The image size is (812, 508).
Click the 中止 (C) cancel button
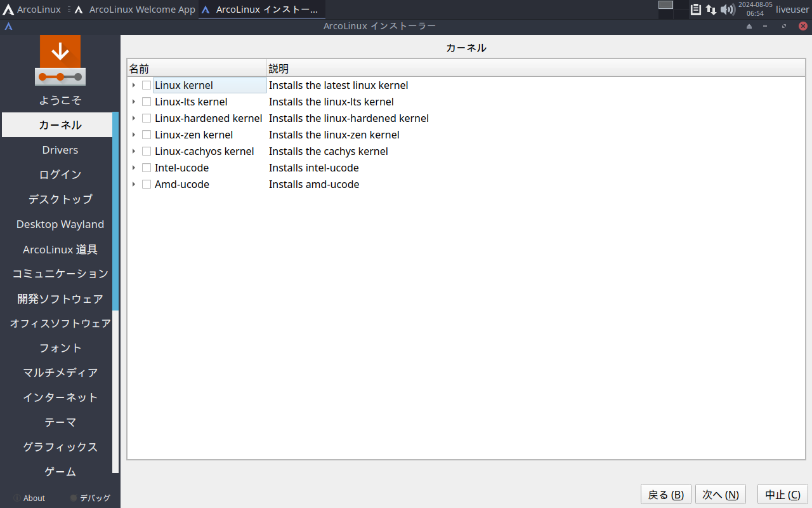point(783,495)
